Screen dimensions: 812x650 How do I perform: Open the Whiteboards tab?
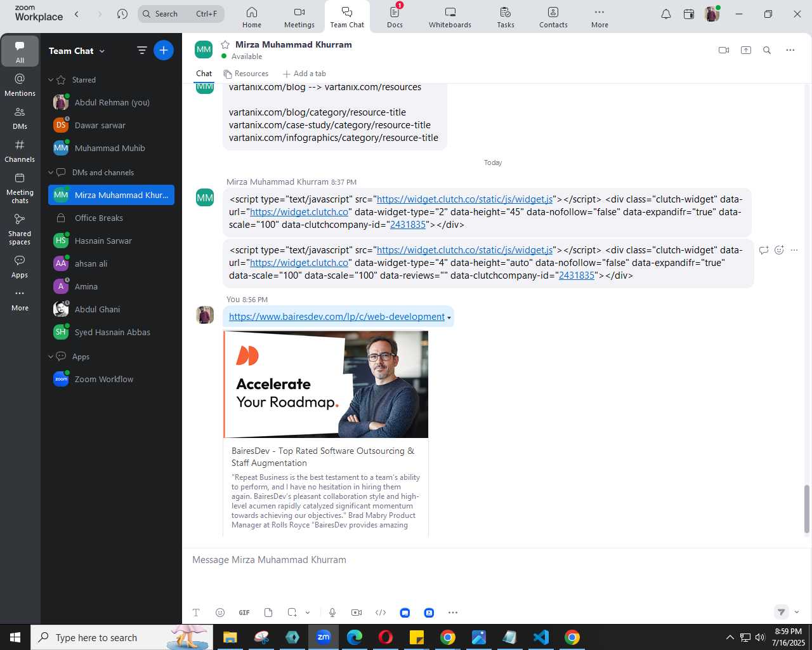coord(450,17)
